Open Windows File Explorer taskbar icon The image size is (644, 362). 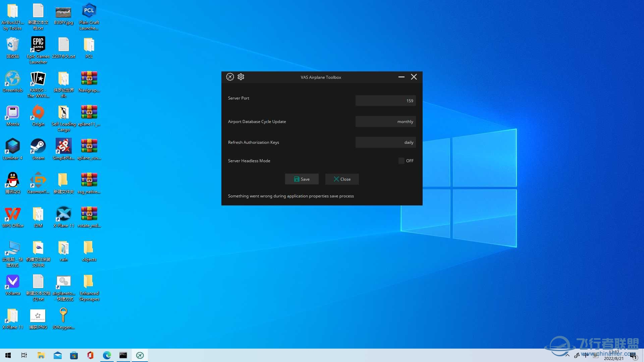[41, 355]
